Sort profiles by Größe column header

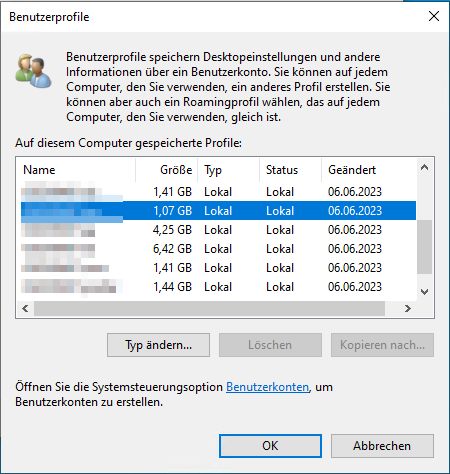click(166, 170)
